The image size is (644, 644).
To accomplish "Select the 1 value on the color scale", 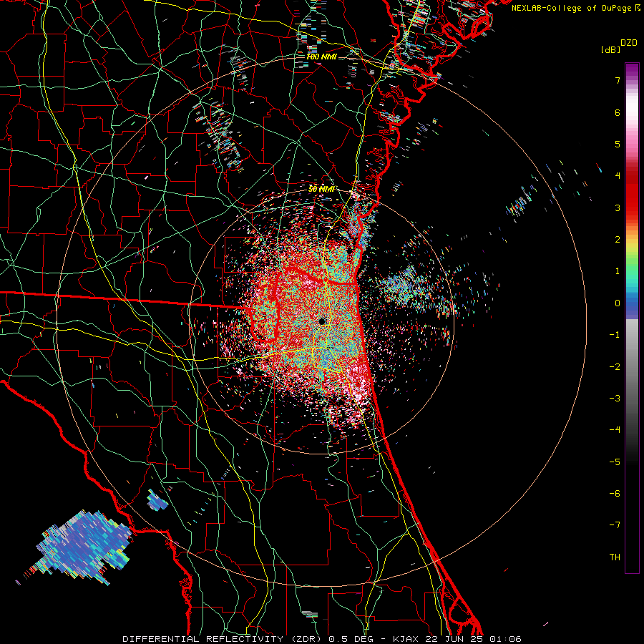I will coord(618,271).
